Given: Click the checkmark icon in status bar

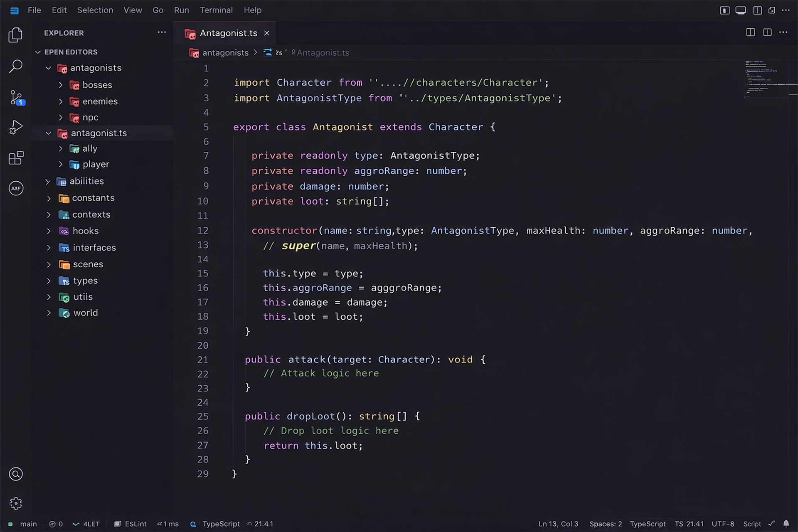Looking at the screenshot, I should [771, 524].
